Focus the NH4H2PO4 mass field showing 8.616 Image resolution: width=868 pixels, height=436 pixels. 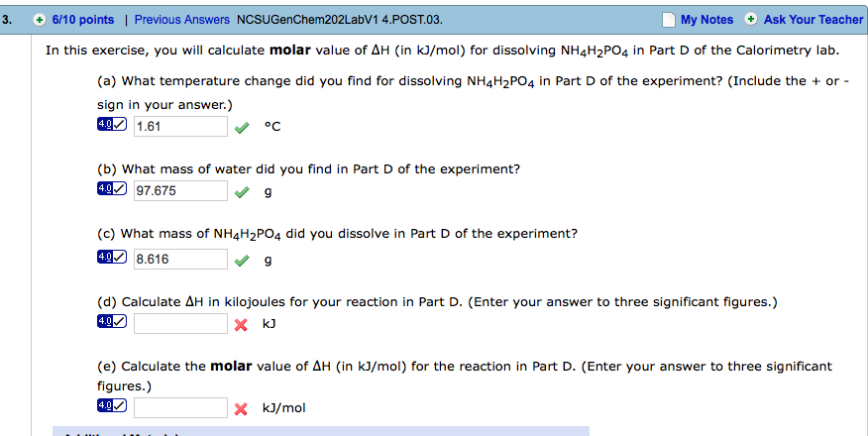pos(180,259)
